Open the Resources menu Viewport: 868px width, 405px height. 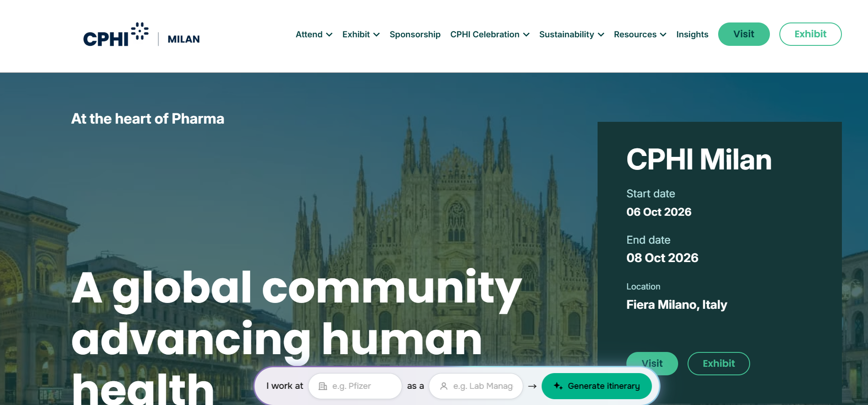pos(635,35)
